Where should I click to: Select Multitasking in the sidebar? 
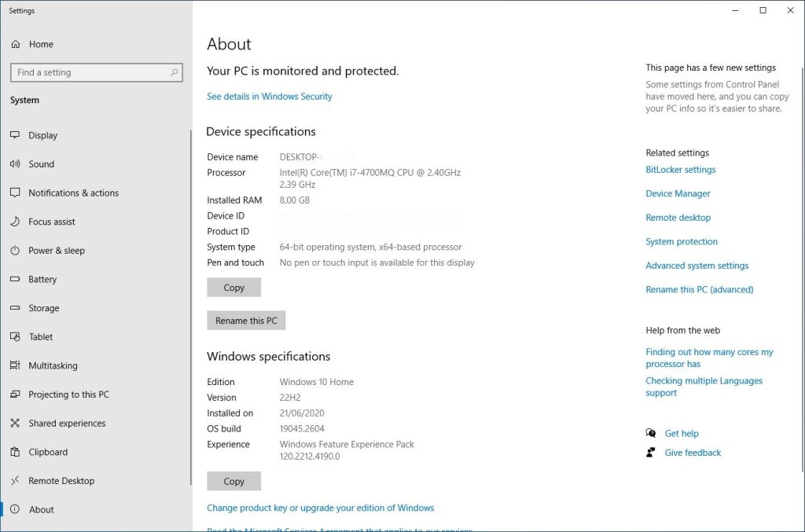tap(95, 365)
